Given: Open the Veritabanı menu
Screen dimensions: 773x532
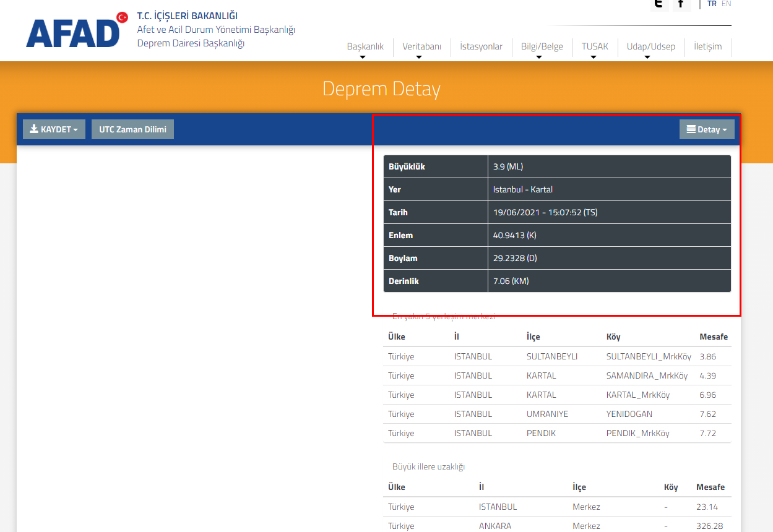Looking at the screenshot, I should pyautogui.click(x=421, y=46).
